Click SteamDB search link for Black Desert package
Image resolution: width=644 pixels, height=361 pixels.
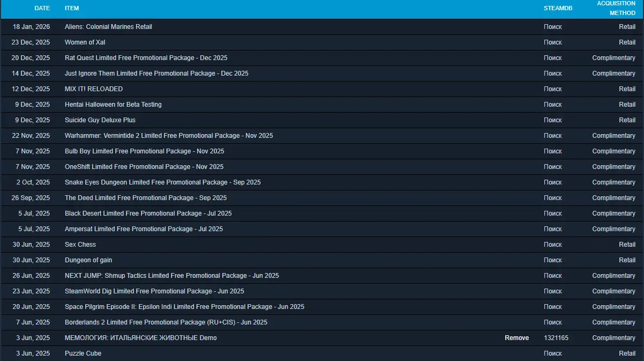(552, 213)
